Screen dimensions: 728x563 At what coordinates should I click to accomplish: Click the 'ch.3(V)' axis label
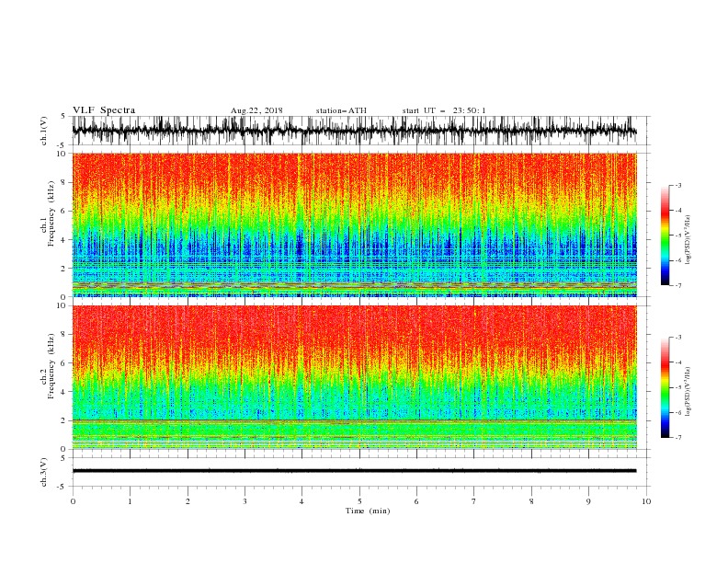coord(44,472)
